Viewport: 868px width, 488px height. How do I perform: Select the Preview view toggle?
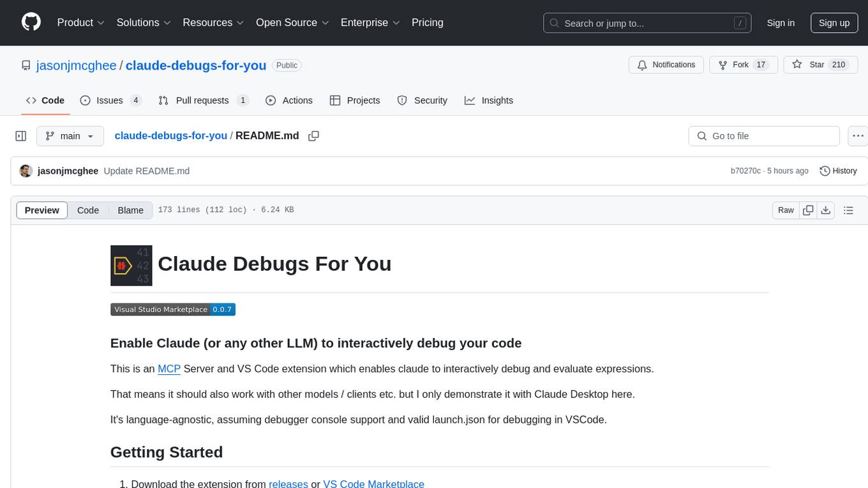[42, 210]
